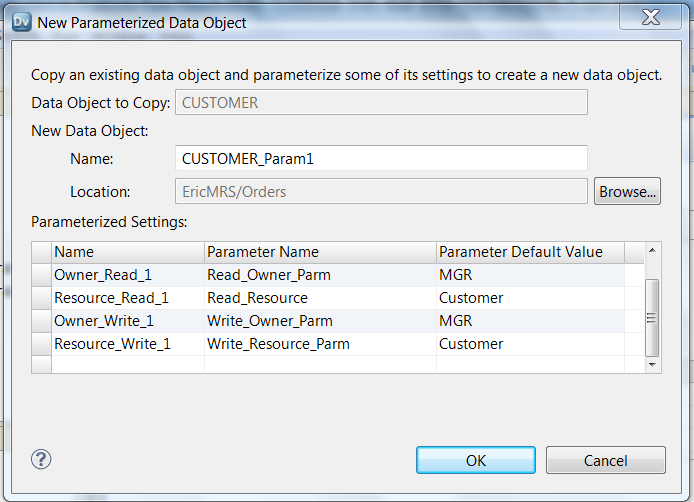The image size is (694, 502).
Task: Click the table vertical scrollbar thumb
Action: point(652,317)
